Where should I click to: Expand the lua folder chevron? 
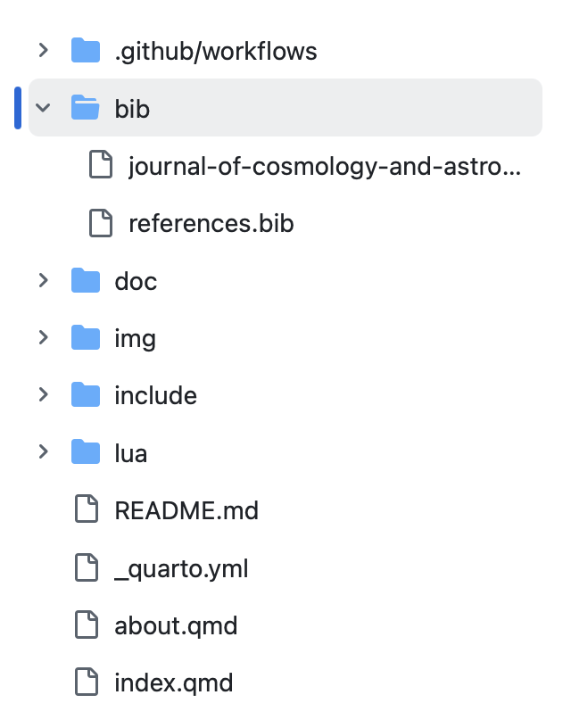43,453
